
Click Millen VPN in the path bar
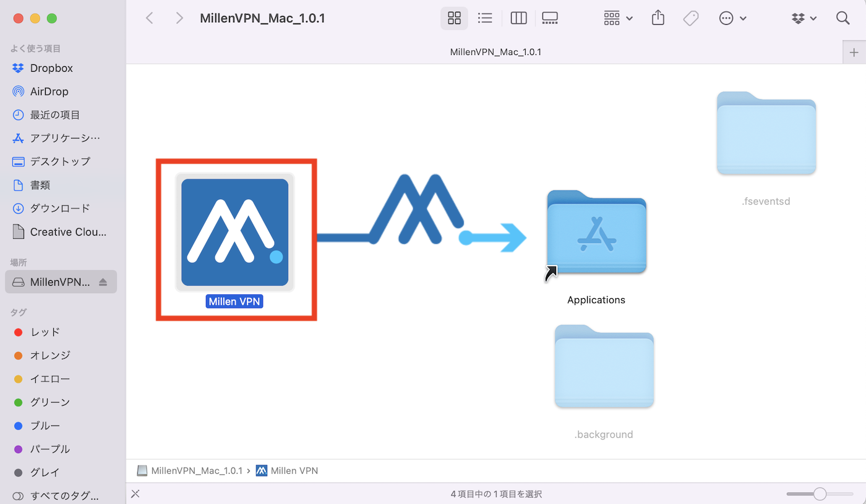(x=287, y=471)
